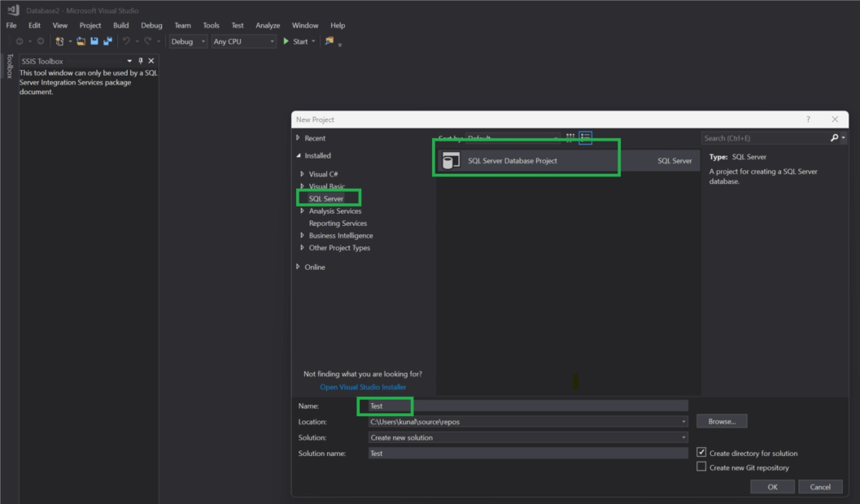860x504 pixels.
Task: Open the Debug menu
Action: point(151,25)
